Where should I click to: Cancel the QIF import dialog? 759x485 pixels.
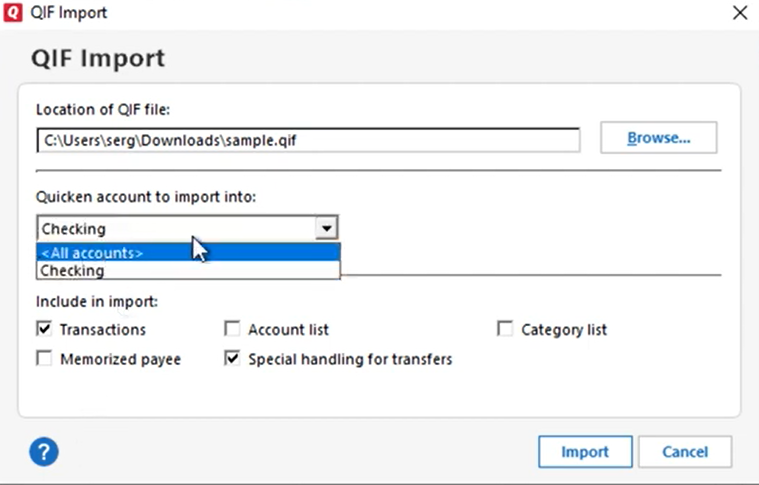(685, 452)
